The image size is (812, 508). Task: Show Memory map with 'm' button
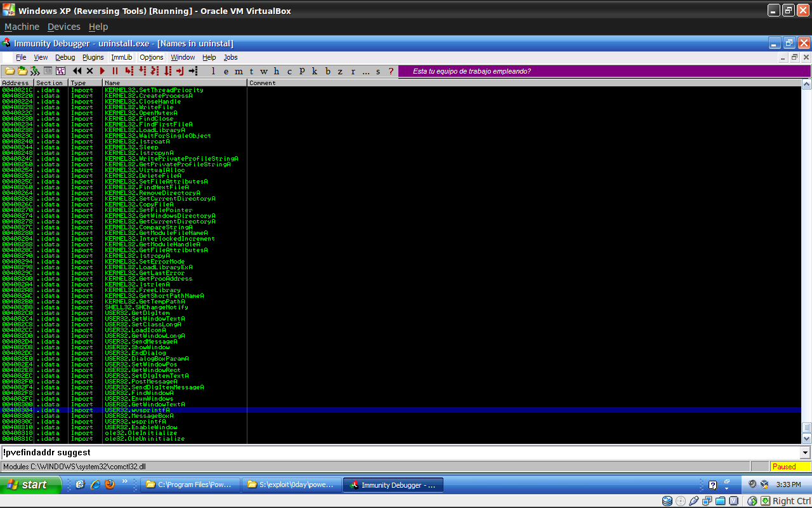pos(239,71)
